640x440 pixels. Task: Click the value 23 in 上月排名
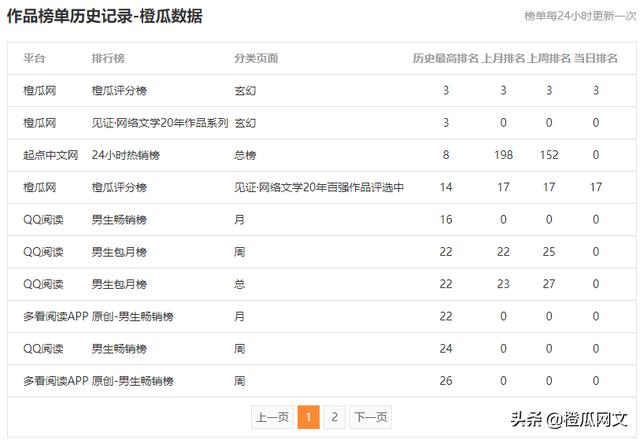click(503, 284)
